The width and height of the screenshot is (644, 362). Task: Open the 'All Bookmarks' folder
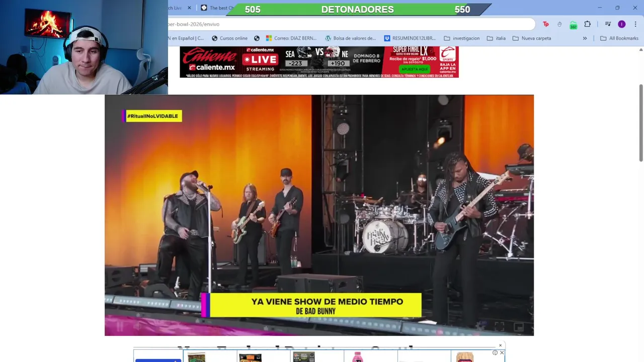pyautogui.click(x=619, y=38)
